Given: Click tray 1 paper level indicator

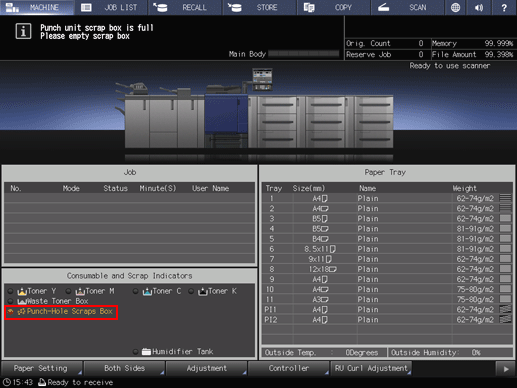Looking at the screenshot, I should point(505,198).
